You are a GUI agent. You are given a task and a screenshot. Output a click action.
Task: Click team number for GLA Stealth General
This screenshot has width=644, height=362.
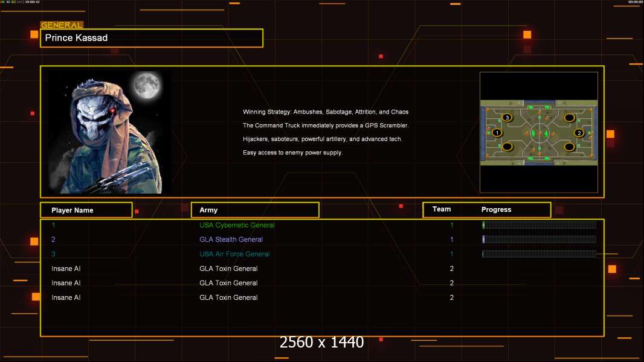(452, 240)
